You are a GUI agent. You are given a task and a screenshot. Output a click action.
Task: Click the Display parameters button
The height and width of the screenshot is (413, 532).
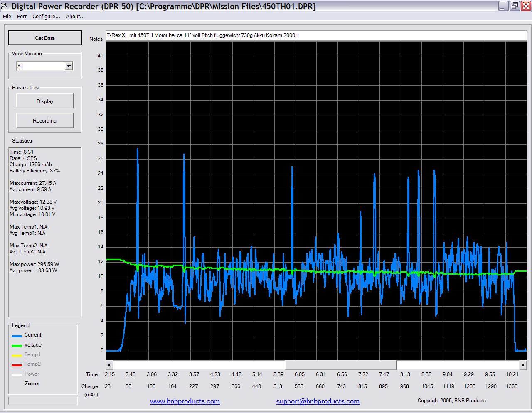(45, 101)
